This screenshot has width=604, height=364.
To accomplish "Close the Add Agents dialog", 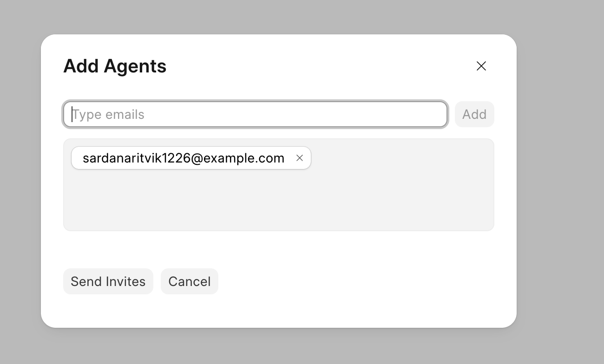I will tap(481, 66).
